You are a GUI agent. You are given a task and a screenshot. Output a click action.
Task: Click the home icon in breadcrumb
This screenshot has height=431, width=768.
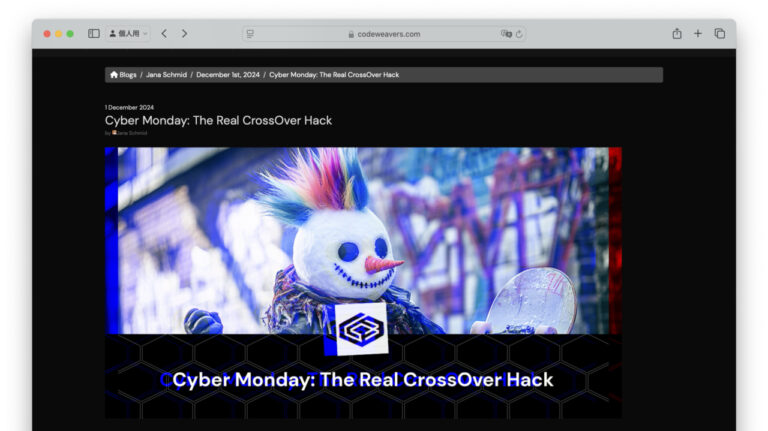coord(114,75)
